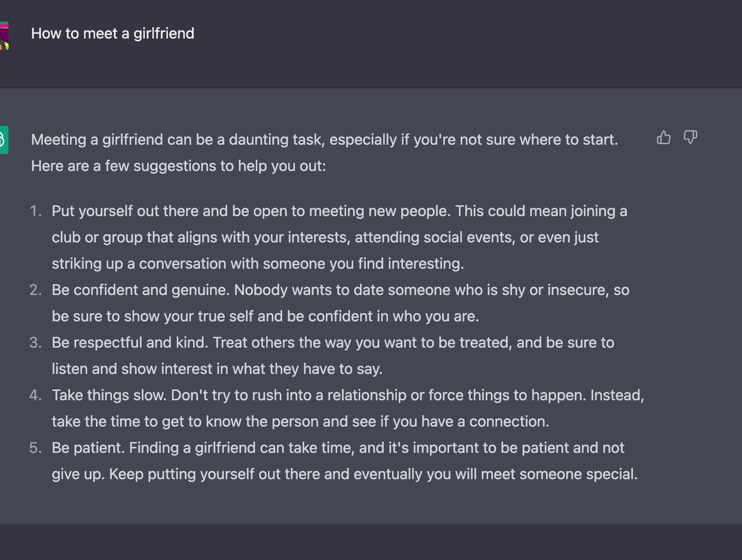742x560 pixels.
Task: Click the line 'striking up a conversation'
Action: point(258,264)
